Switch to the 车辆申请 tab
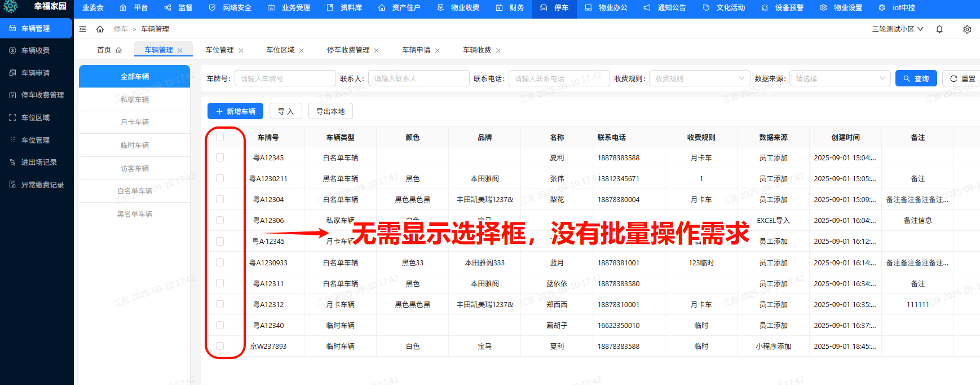 (x=416, y=50)
